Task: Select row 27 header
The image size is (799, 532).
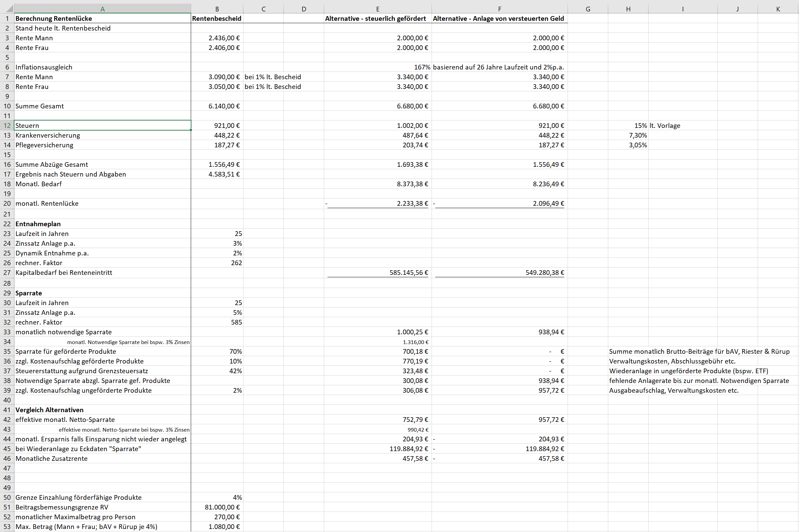Action: pyautogui.click(x=7, y=273)
